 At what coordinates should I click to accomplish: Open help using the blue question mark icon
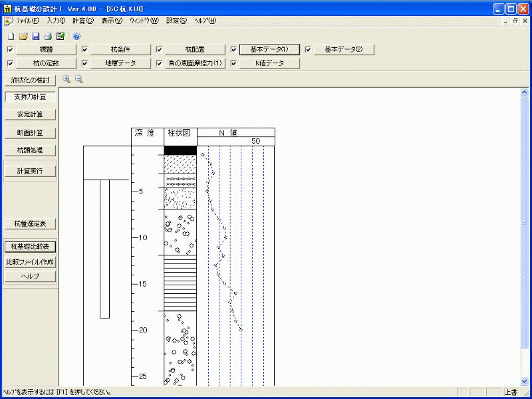pyautogui.click(x=76, y=36)
